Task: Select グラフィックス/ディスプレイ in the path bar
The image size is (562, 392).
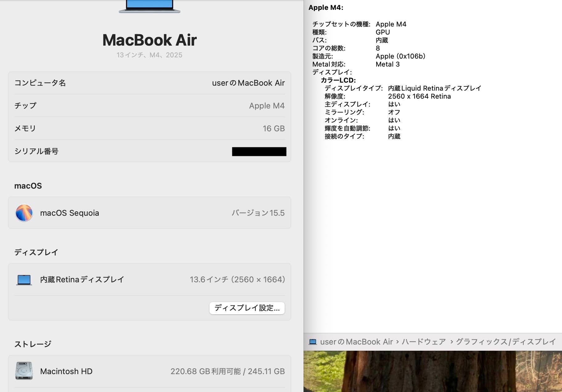Action: click(x=506, y=342)
